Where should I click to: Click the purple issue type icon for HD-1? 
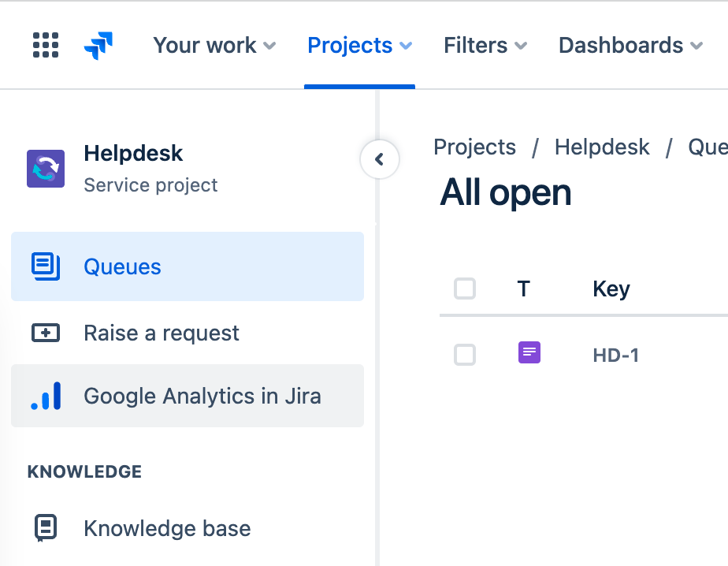point(529,352)
